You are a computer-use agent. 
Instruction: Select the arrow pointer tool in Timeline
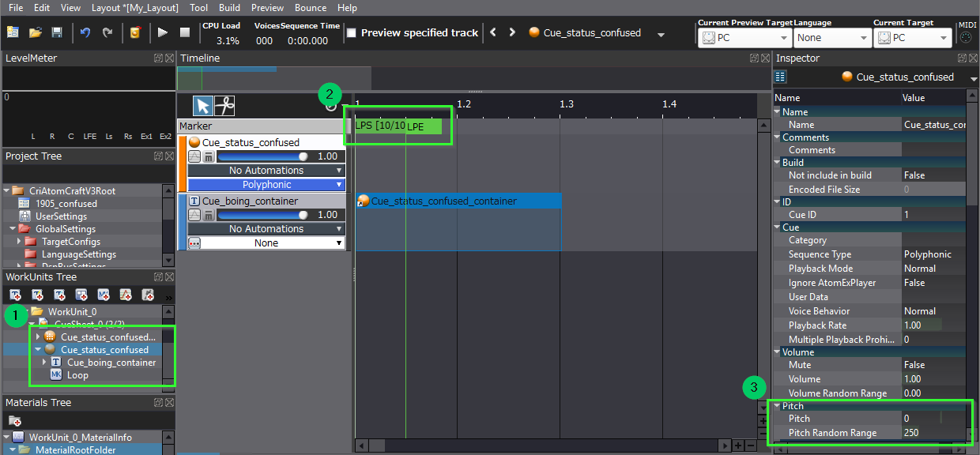point(203,106)
